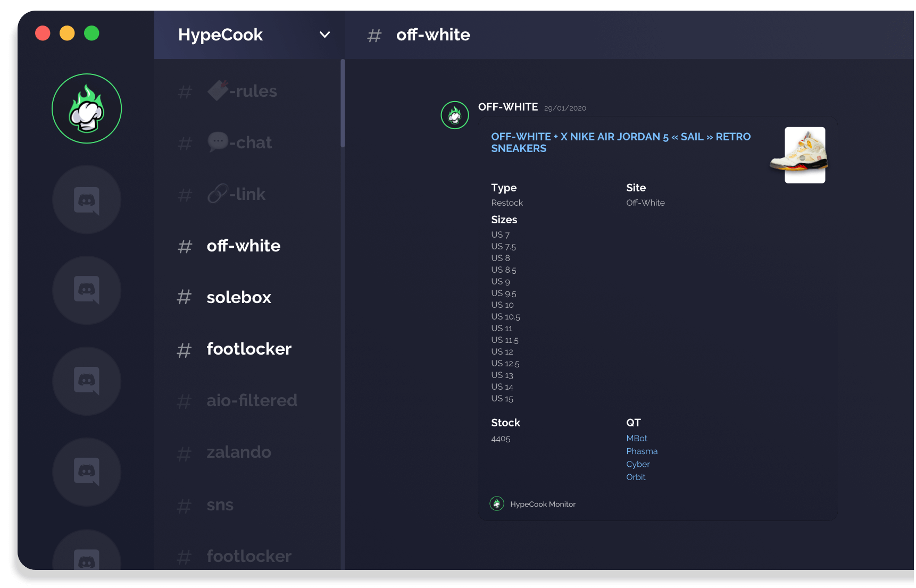The width and height of the screenshot is (916, 588).
Task: Select the fourth Discord server placeholder icon
Action: point(87,472)
